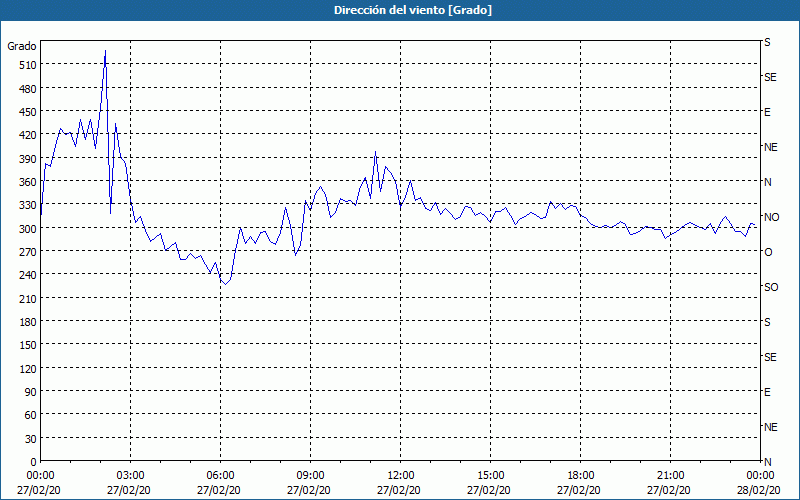Select the 21:00 time label
This screenshot has width=800, height=500.
(x=670, y=475)
